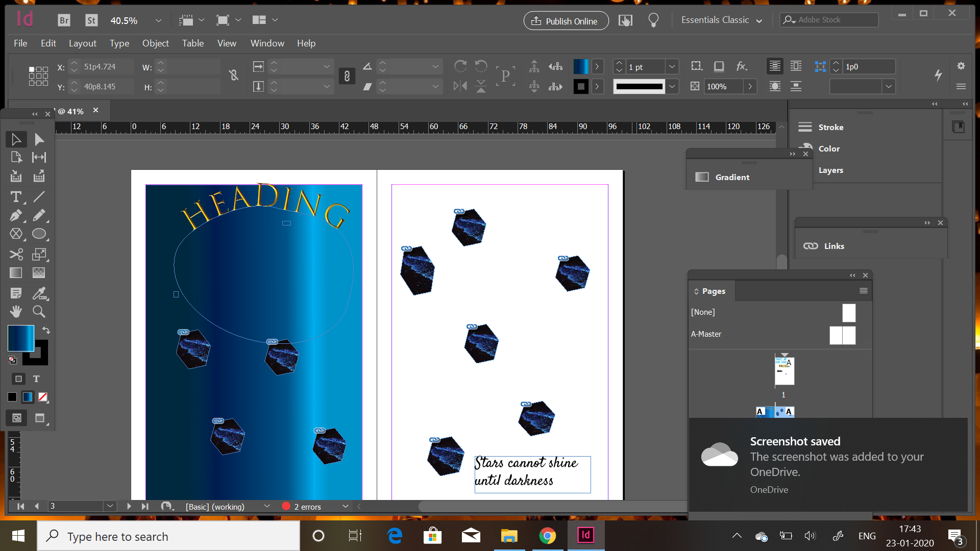The height and width of the screenshot is (551, 980).
Task: Open the Window menu
Action: click(x=267, y=43)
